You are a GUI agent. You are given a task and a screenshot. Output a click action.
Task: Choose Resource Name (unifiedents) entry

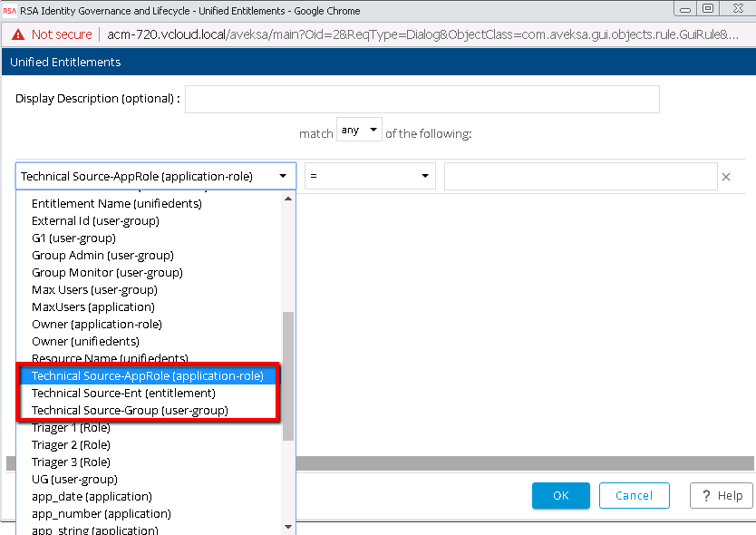coord(110,358)
